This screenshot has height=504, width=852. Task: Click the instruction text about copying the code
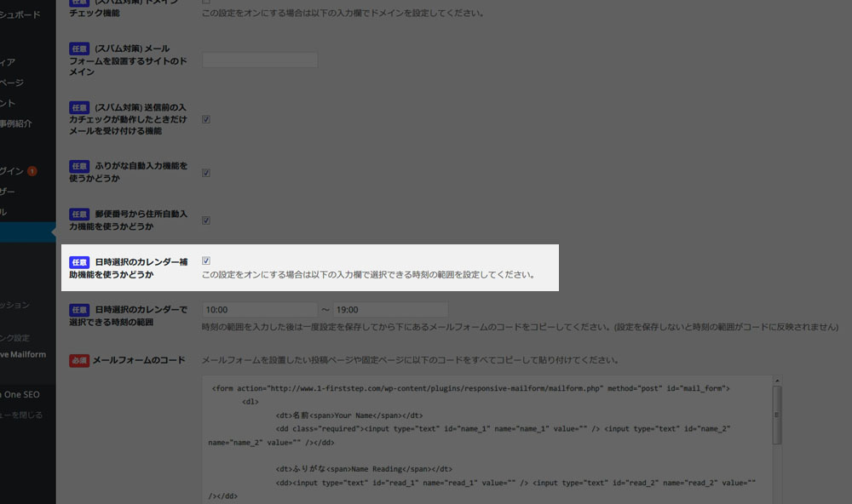(411, 360)
